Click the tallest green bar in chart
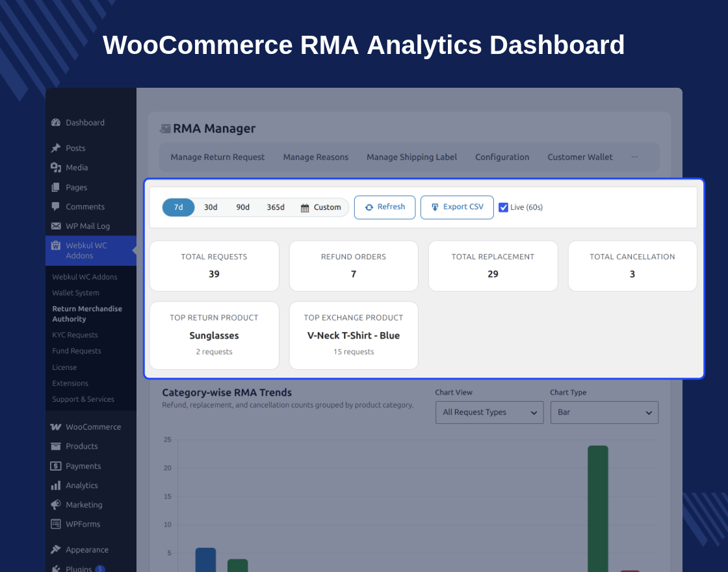 click(598, 509)
